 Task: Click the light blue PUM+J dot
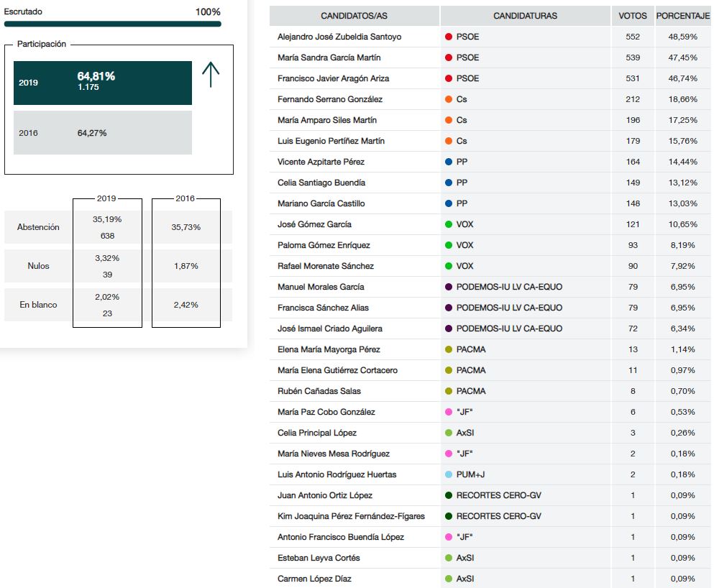pos(449,474)
